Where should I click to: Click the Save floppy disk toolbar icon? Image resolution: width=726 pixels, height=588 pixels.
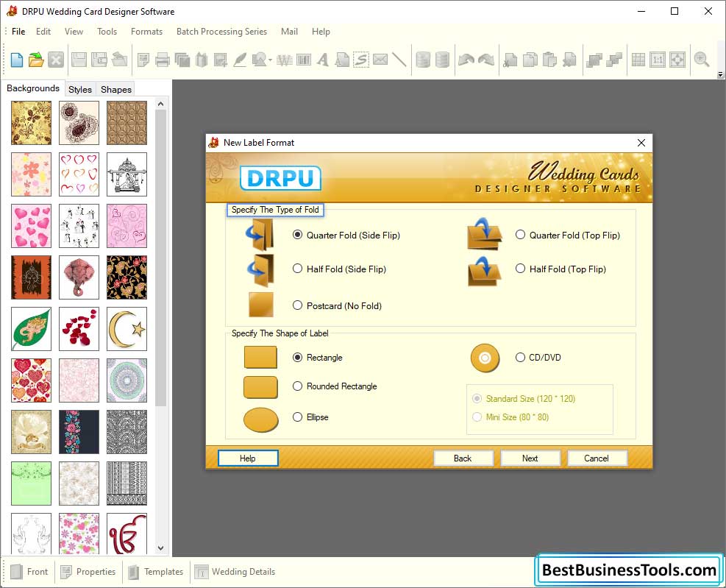79,60
